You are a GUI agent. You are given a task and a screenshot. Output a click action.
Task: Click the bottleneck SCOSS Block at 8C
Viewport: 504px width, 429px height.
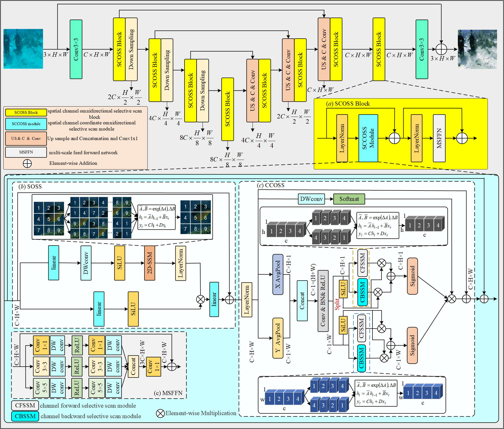point(228,109)
